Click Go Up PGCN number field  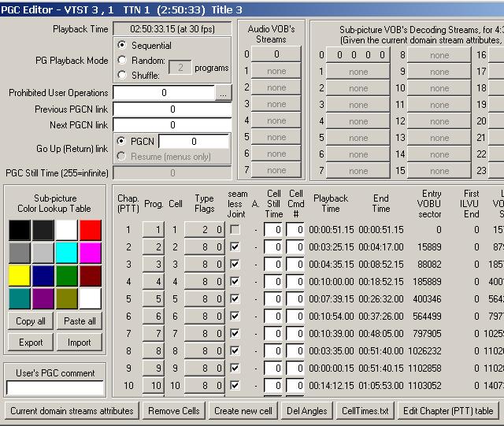[194, 142]
